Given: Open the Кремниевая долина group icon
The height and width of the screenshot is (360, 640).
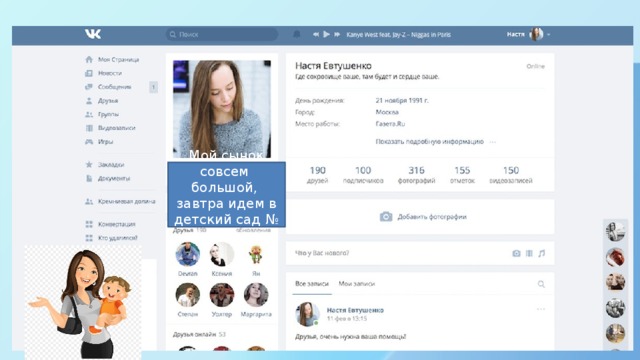Looking at the screenshot, I should [89, 201].
